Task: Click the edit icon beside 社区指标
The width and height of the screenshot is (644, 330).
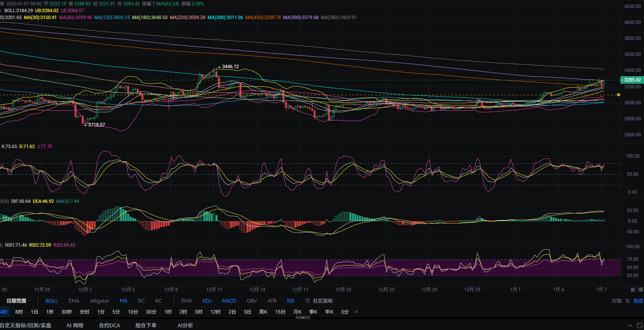Action: [307, 301]
